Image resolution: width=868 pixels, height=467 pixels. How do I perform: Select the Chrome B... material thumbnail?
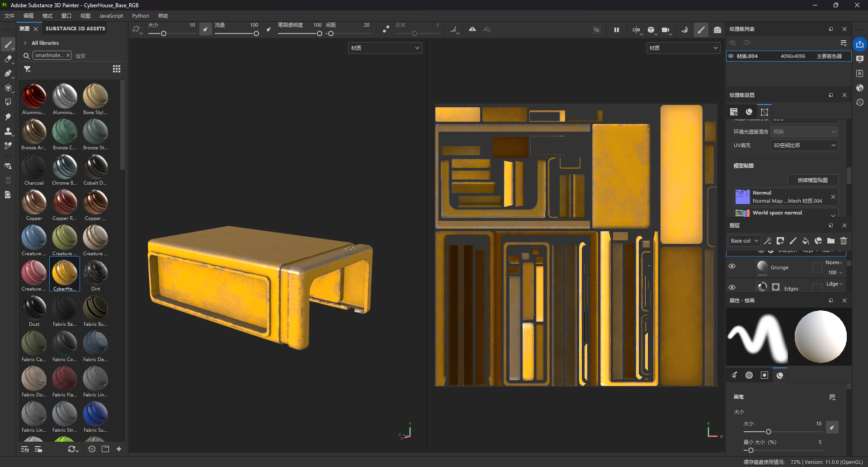[x=65, y=170]
